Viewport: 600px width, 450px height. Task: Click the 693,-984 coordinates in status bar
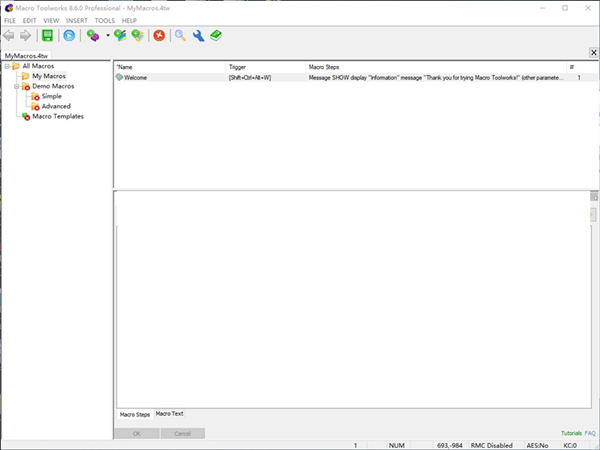pyautogui.click(x=450, y=445)
